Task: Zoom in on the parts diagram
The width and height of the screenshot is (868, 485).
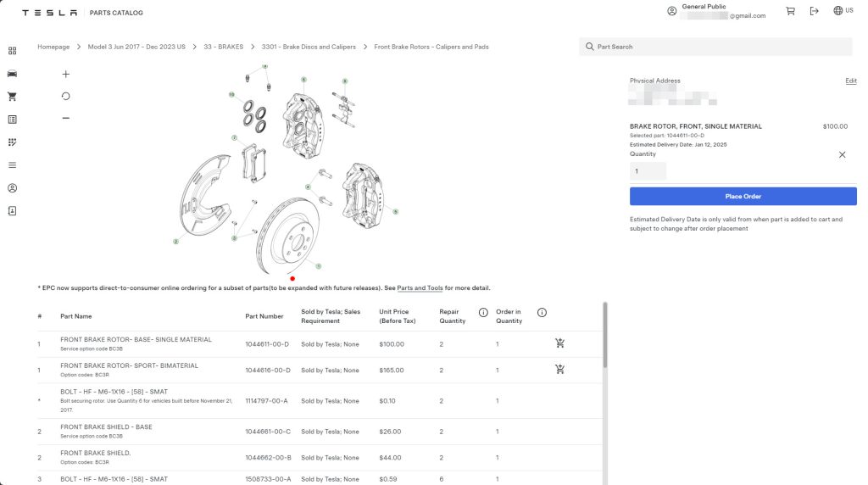Action: (66, 75)
